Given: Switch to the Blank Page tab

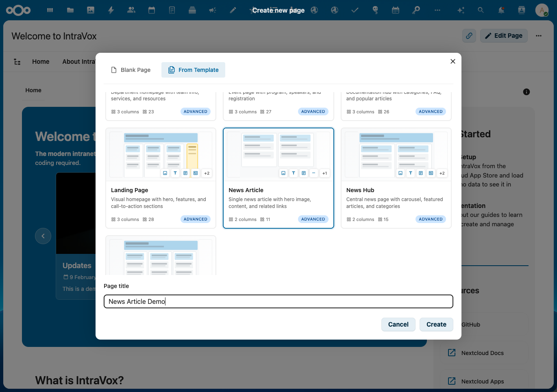Looking at the screenshot, I should [x=131, y=69].
